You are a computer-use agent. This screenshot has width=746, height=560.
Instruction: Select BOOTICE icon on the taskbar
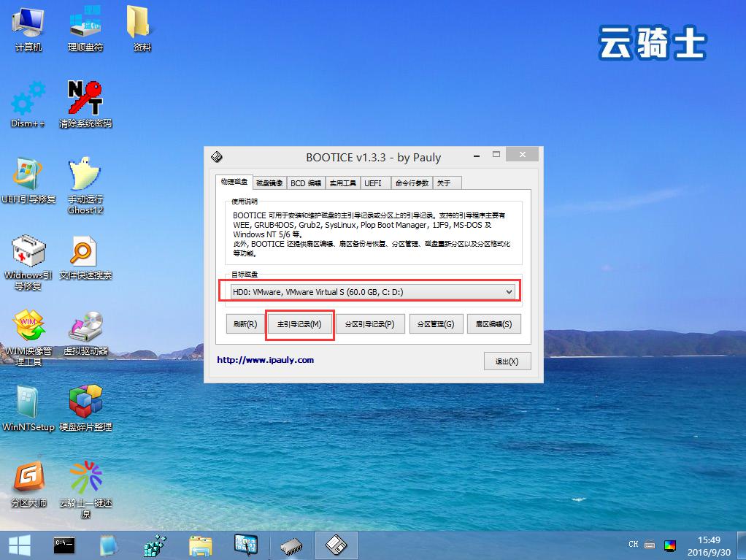tap(336, 545)
